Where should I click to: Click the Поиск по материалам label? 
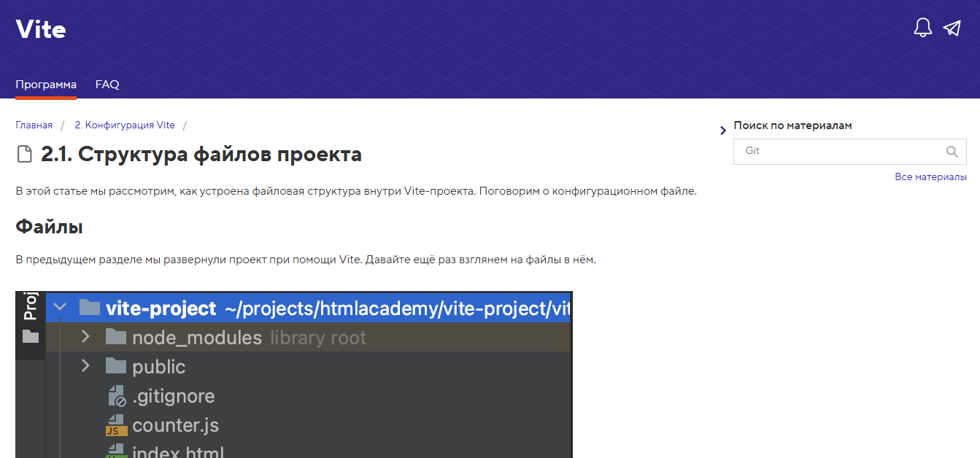tap(792, 125)
